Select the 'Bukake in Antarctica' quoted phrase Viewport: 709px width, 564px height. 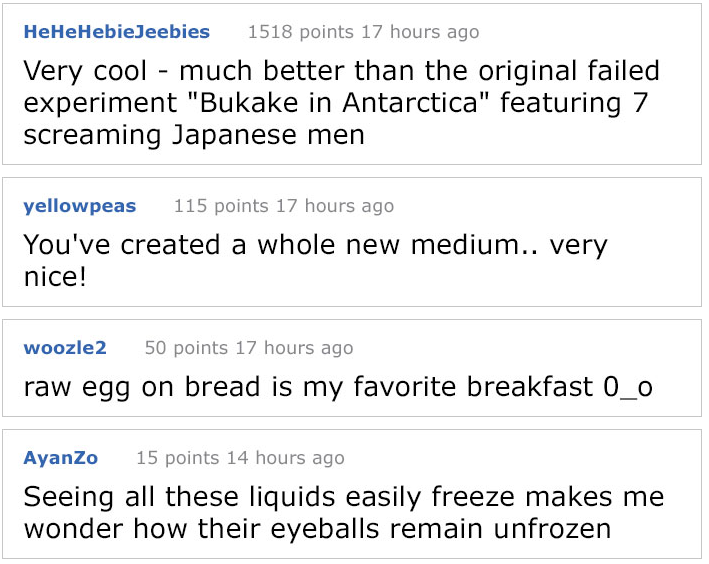pos(338,103)
